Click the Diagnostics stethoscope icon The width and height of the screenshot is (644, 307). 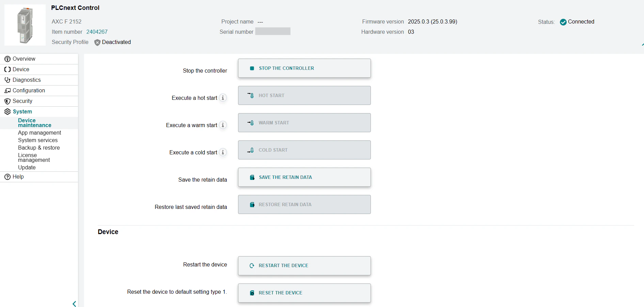click(7, 80)
